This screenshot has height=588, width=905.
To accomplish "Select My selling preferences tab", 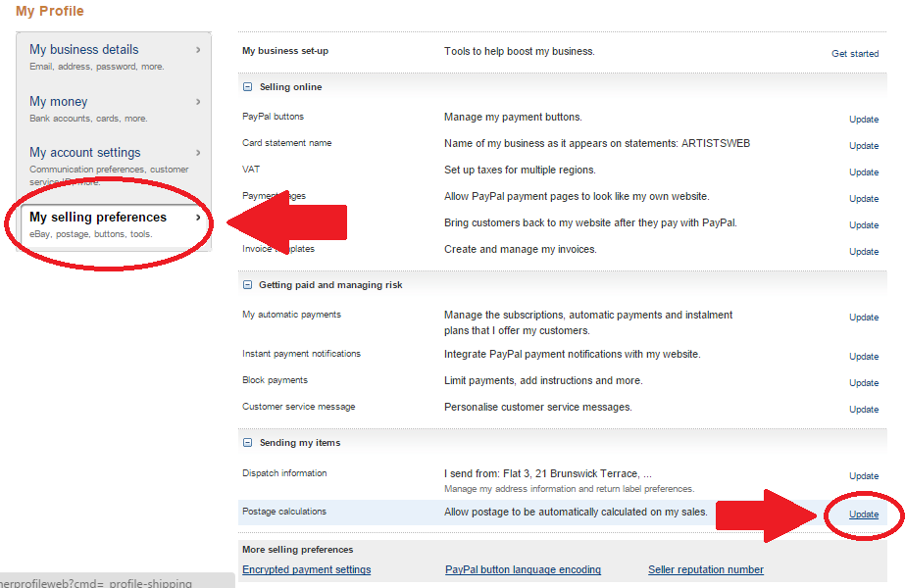I will [114, 224].
